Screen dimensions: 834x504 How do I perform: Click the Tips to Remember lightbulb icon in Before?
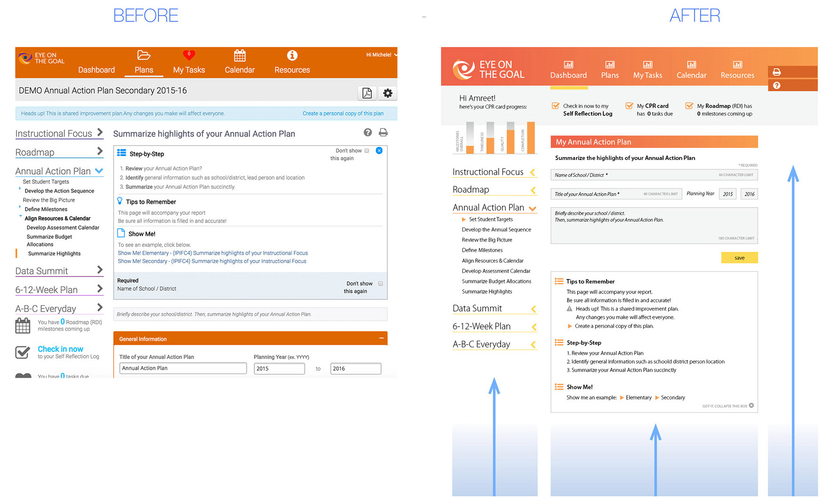pos(120,201)
